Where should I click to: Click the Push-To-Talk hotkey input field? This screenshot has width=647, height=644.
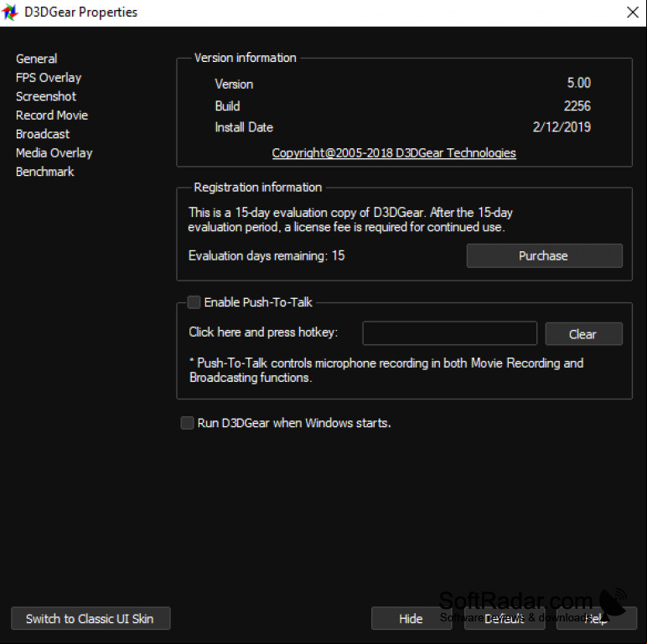click(x=450, y=333)
